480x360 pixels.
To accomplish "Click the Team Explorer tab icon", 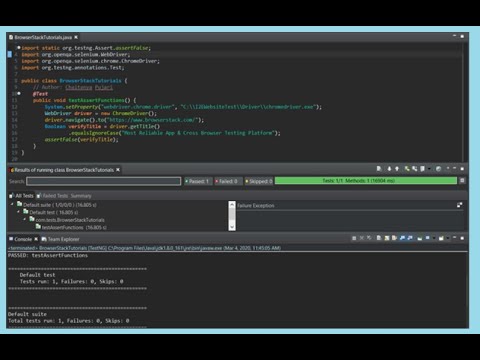I will [44, 239].
